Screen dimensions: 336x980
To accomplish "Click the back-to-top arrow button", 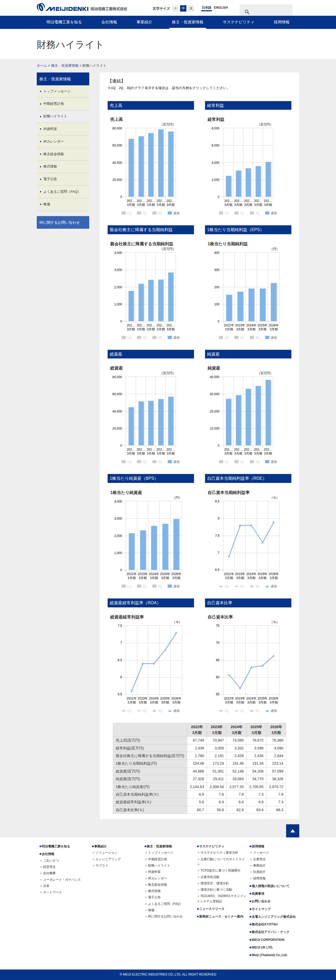I will pos(292,831).
